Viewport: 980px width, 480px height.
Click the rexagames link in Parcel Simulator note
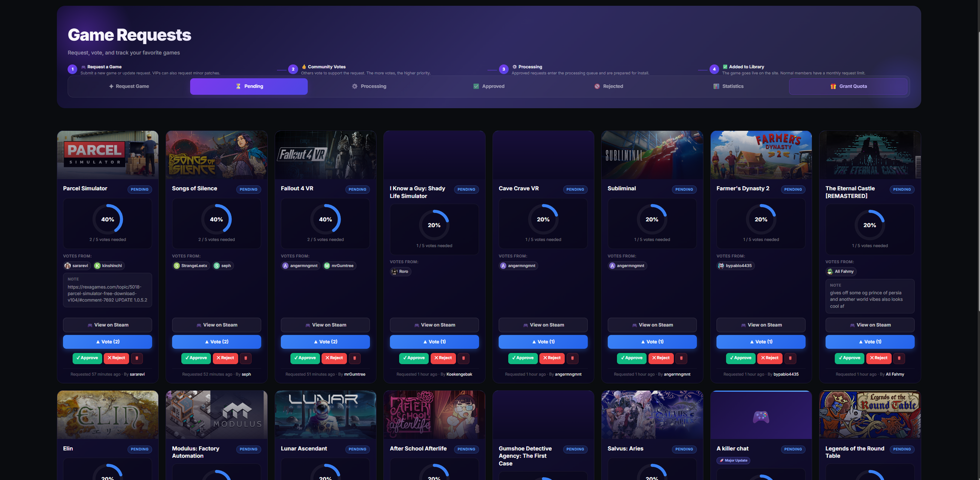click(107, 293)
